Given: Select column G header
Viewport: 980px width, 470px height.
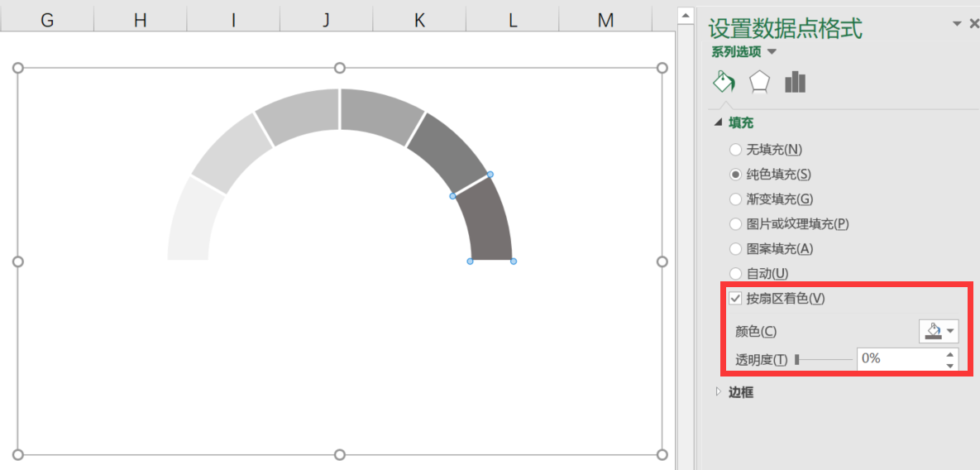Looking at the screenshot, I should click(47, 20).
